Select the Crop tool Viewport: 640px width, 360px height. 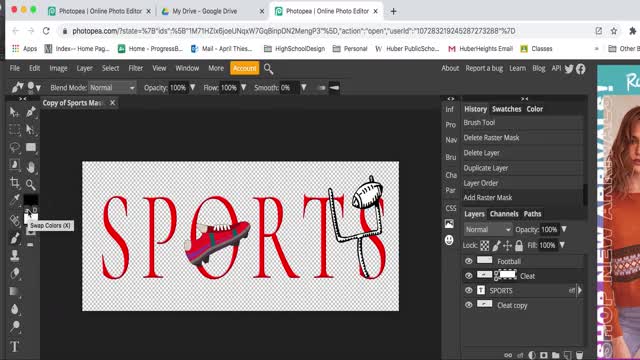point(15,183)
